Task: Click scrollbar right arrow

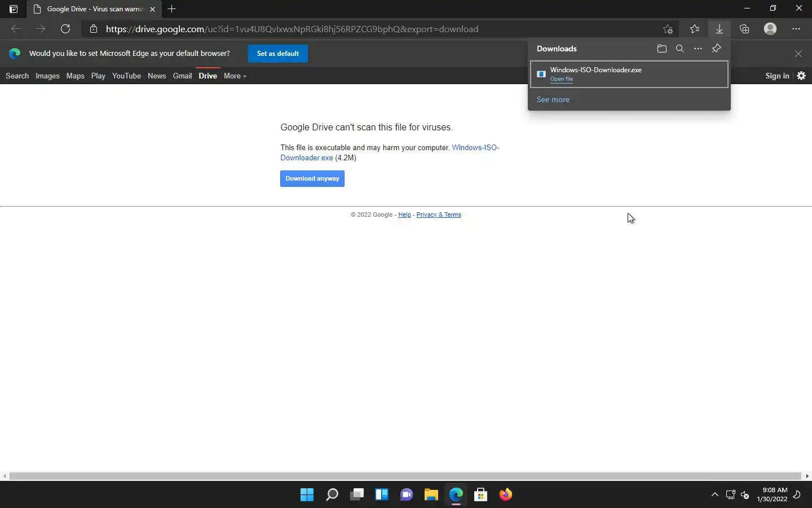Action: point(807,476)
